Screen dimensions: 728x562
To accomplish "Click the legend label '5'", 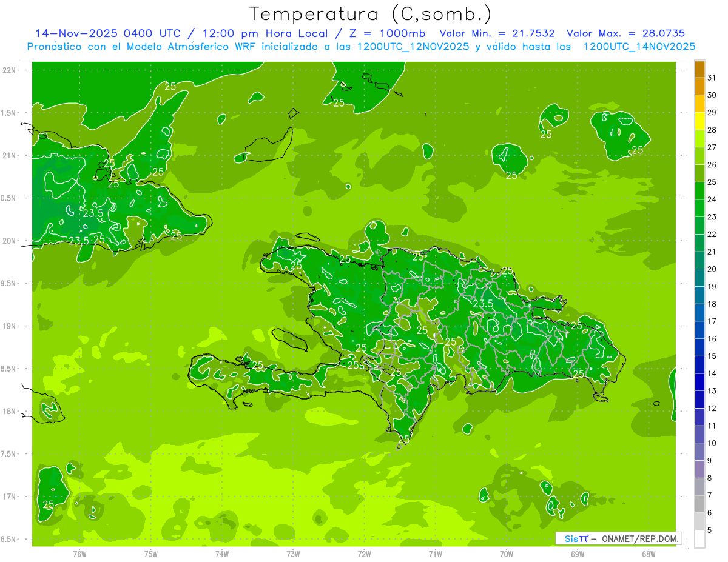I will click(710, 530).
